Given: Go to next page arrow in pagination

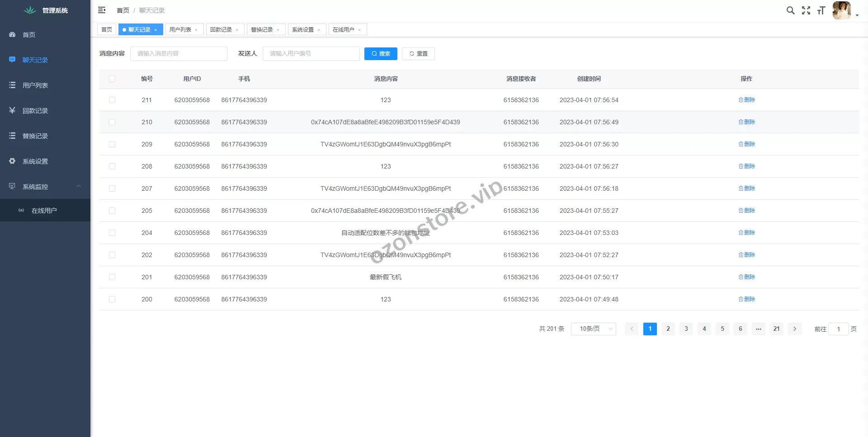Looking at the screenshot, I should 794,329.
